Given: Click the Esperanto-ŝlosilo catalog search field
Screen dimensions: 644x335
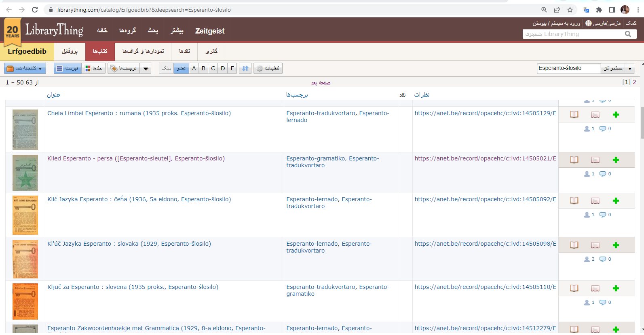Looking at the screenshot, I should (x=568, y=68).
